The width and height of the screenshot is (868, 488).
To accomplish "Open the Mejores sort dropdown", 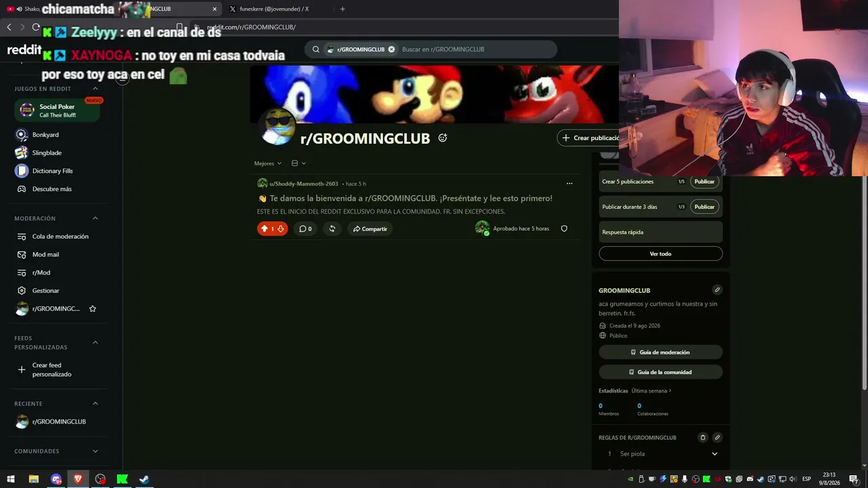I will coord(268,163).
